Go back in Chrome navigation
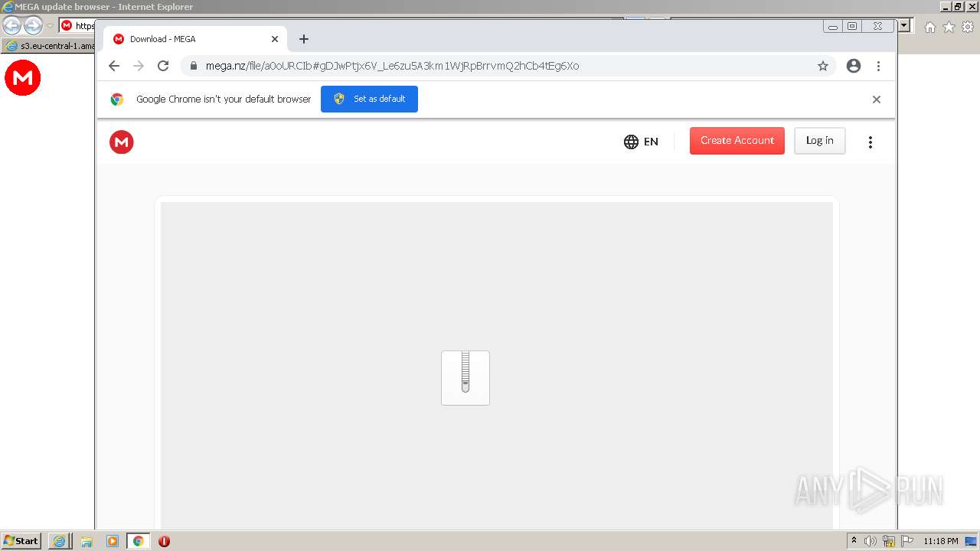Image resolution: width=980 pixels, height=551 pixels. pos(114,66)
